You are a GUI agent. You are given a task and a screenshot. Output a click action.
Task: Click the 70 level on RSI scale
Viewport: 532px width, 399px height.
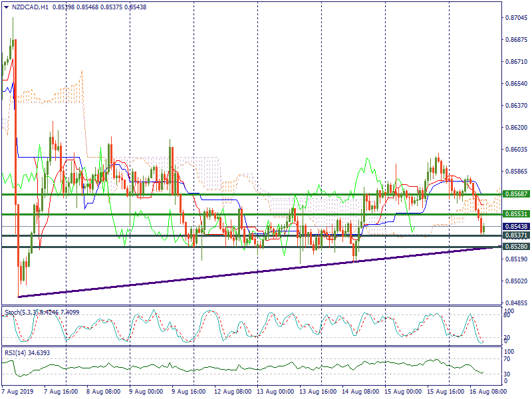click(x=507, y=360)
